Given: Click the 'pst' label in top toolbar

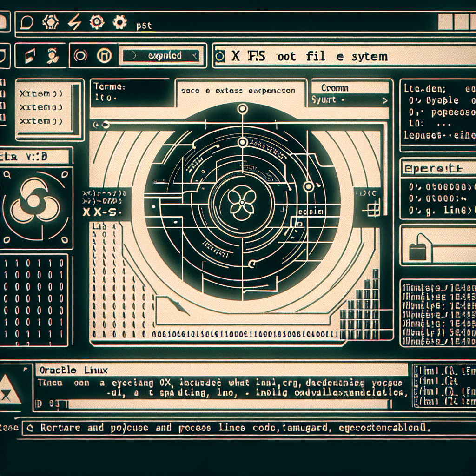Looking at the screenshot, I should point(144,26).
